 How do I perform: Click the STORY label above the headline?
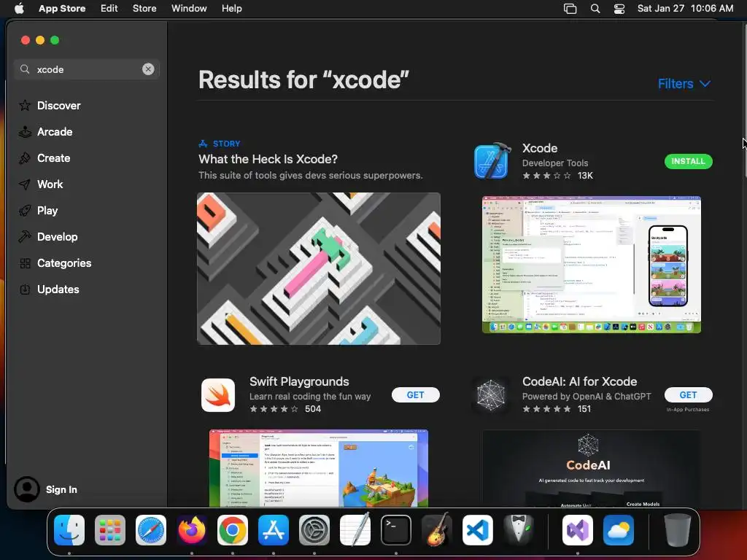[x=226, y=144]
